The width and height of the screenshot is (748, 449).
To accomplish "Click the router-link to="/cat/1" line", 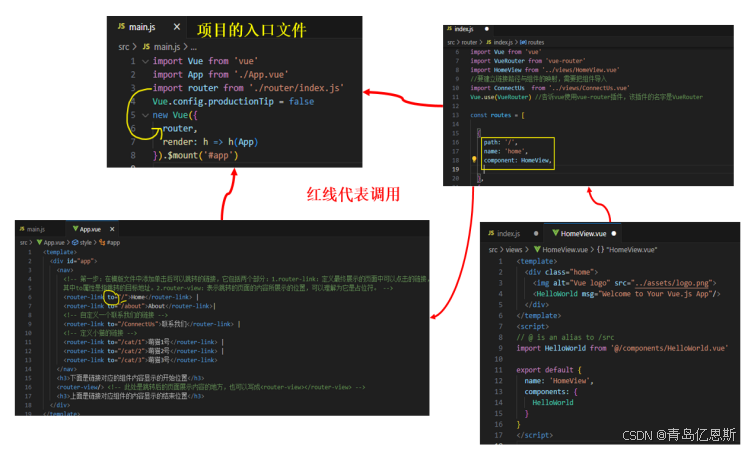I will (x=143, y=342).
